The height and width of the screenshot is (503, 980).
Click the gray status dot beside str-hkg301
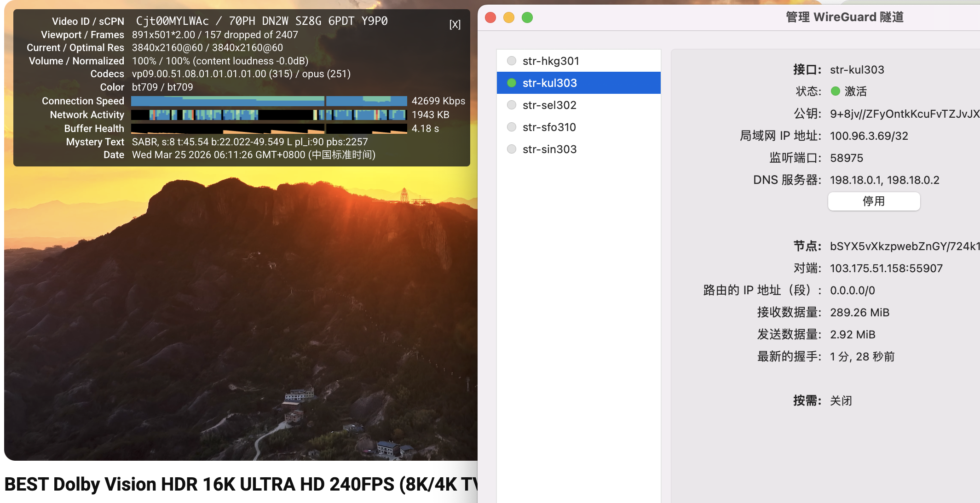[x=511, y=60]
